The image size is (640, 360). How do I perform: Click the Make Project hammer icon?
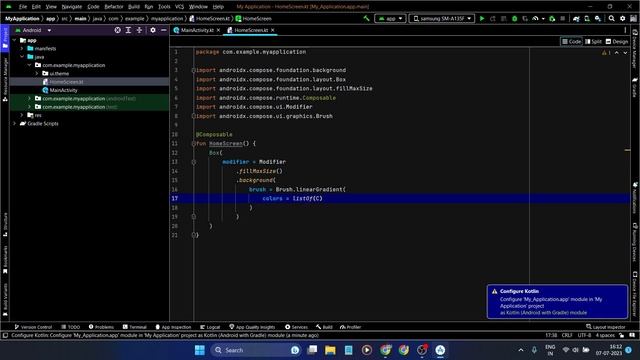(x=366, y=18)
